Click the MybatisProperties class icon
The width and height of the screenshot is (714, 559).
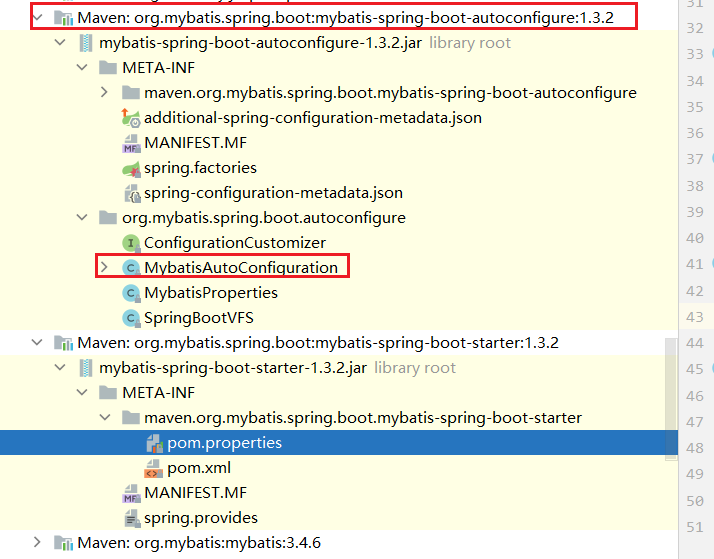(131, 293)
